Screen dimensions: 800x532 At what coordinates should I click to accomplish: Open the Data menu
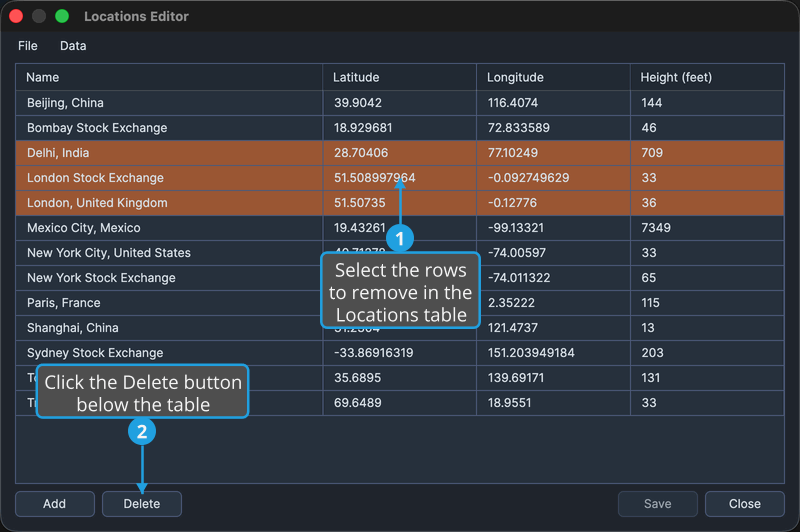73,46
